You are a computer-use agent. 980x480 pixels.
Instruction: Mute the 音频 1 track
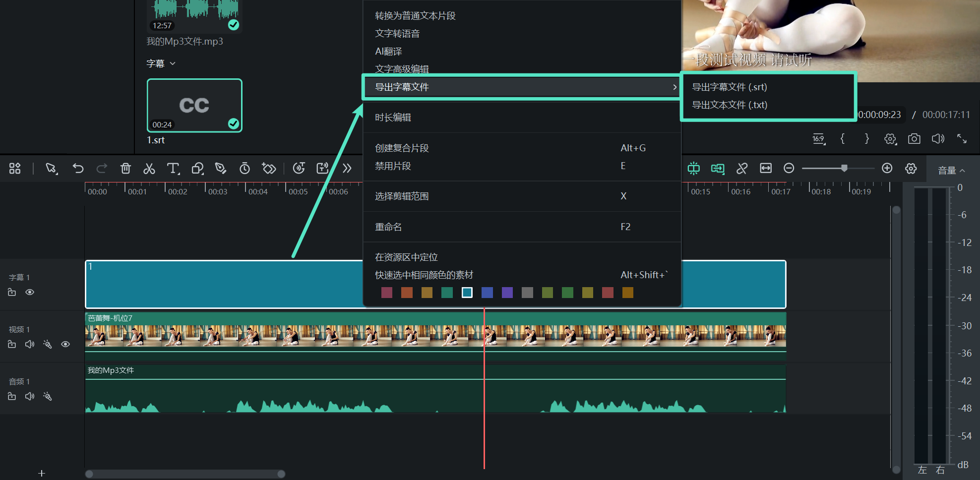(30, 396)
